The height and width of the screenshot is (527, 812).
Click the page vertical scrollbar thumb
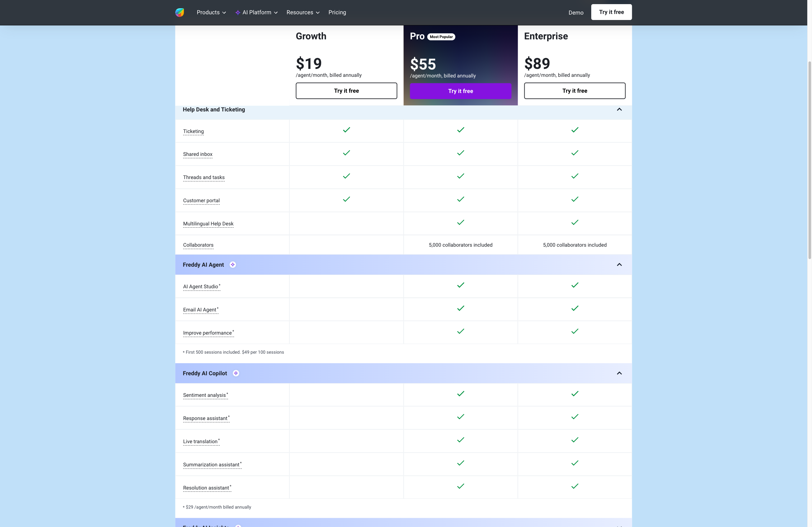point(809,160)
